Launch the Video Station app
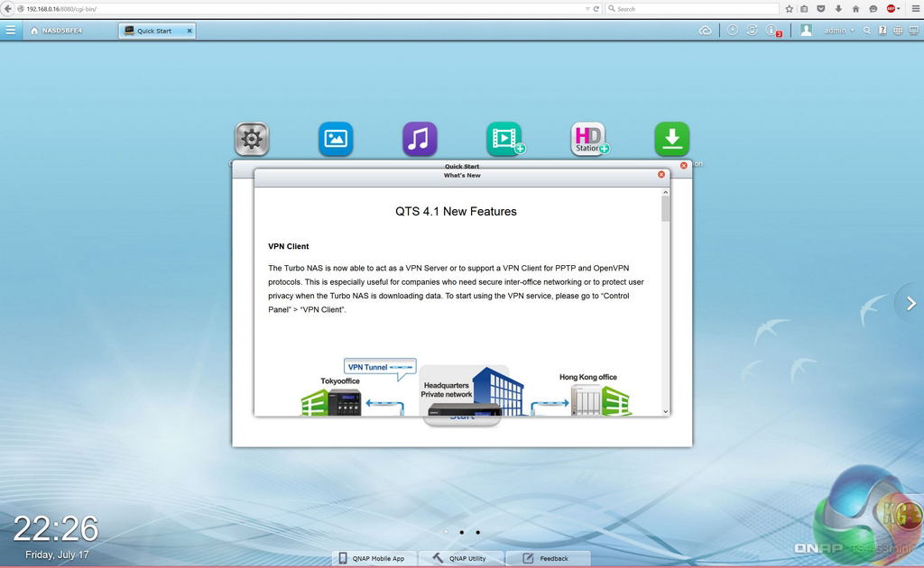Image resolution: width=924 pixels, height=568 pixels. pyautogui.click(x=505, y=139)
